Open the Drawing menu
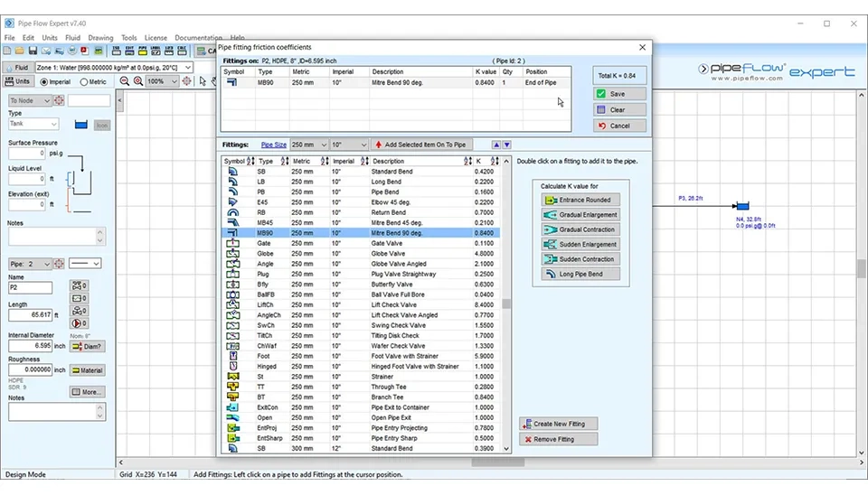This screenshot has height=495, width=868. [x=100, y=38]
